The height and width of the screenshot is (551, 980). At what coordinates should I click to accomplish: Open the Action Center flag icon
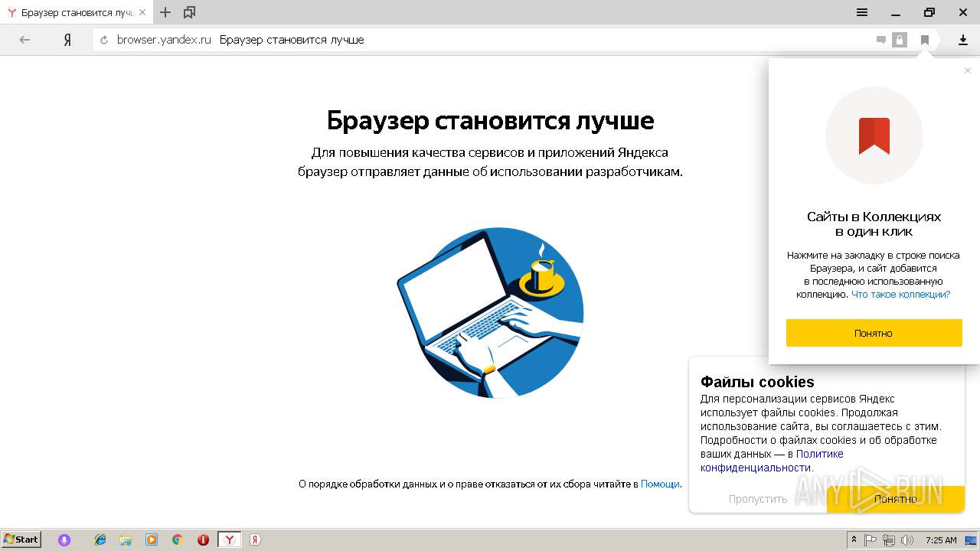coord(871,540)
